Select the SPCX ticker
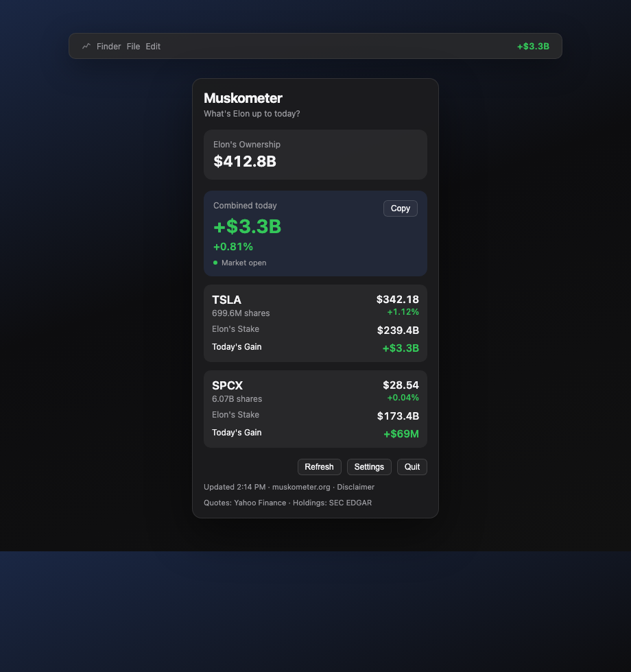631x672 pixels. point(228,385)
